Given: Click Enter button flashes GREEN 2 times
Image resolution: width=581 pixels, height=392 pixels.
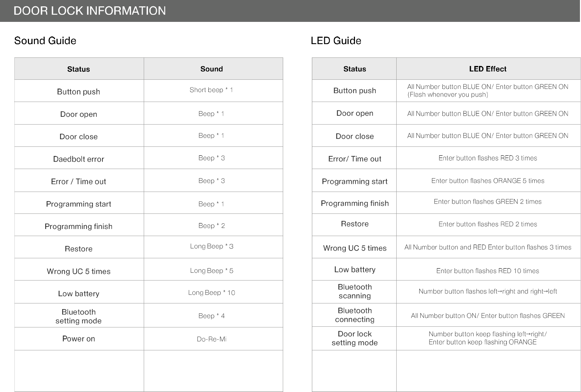Looking at the screenshot, I should [488, 201].
